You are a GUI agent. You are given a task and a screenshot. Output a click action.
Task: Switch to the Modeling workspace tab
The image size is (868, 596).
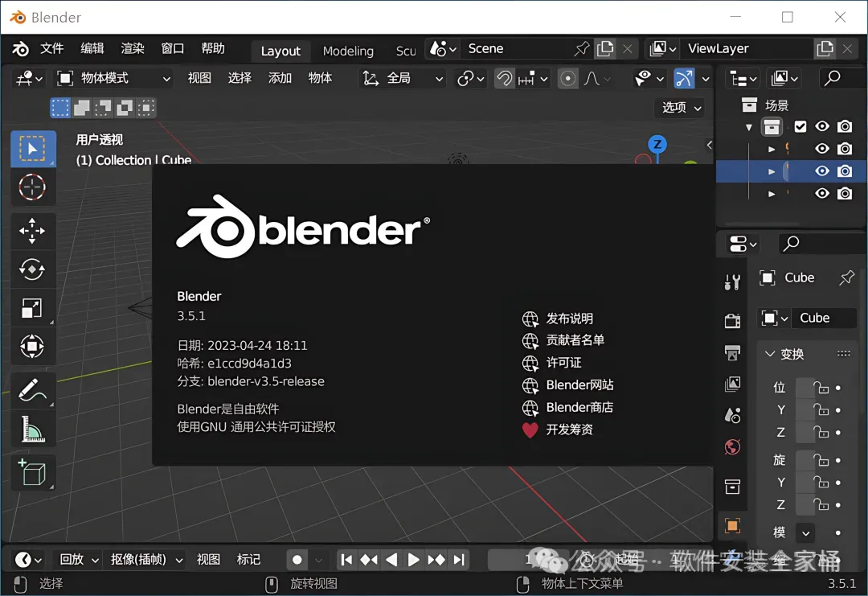(x=348, y=51)
